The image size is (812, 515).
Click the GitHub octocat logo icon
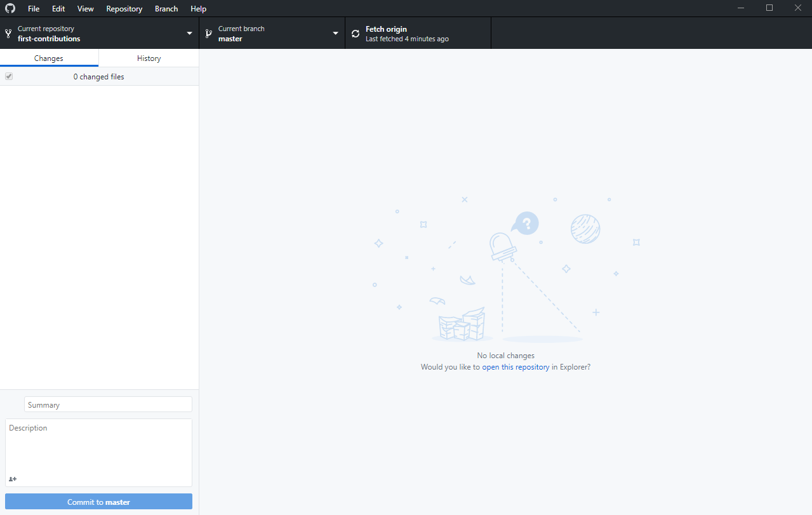coord(10,8)
